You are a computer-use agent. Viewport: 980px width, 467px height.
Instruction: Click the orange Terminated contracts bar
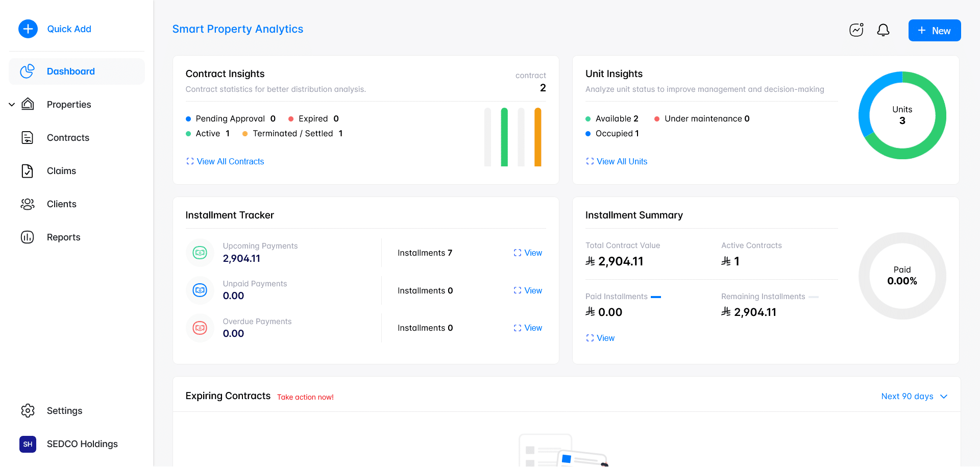(537, 137)
